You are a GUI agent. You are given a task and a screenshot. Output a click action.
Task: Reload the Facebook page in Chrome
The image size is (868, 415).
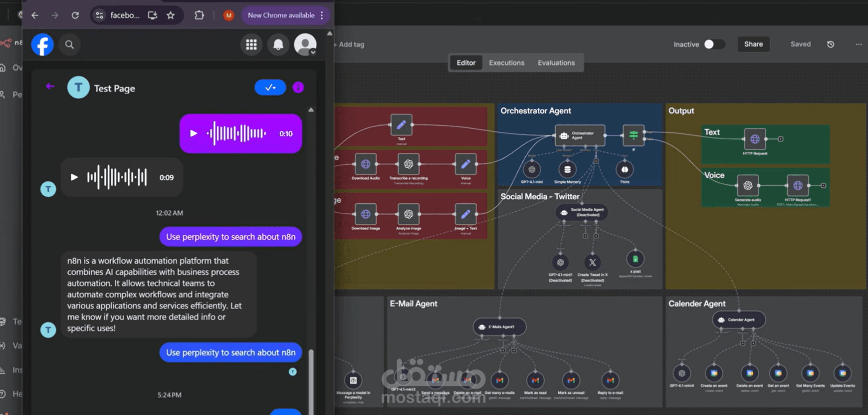(x=75, y=15)
